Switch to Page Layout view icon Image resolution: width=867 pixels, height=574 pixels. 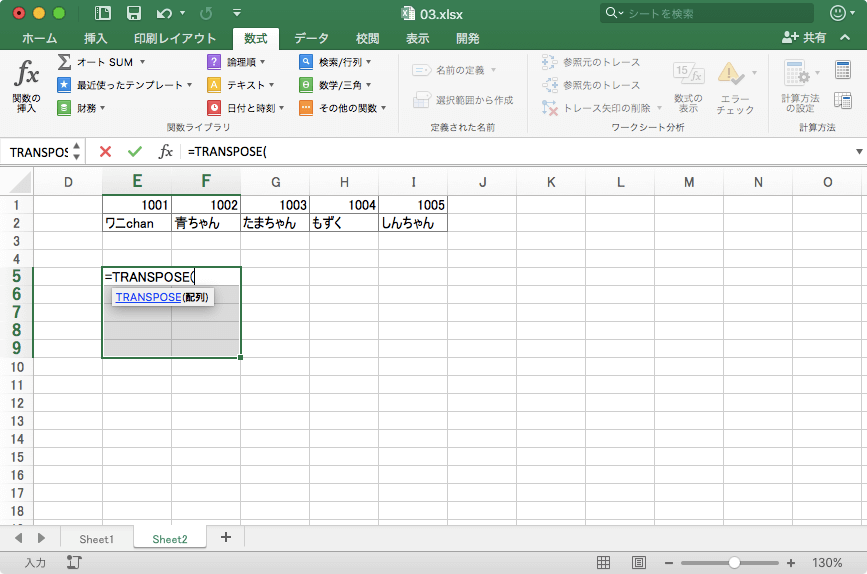[639, 562]
